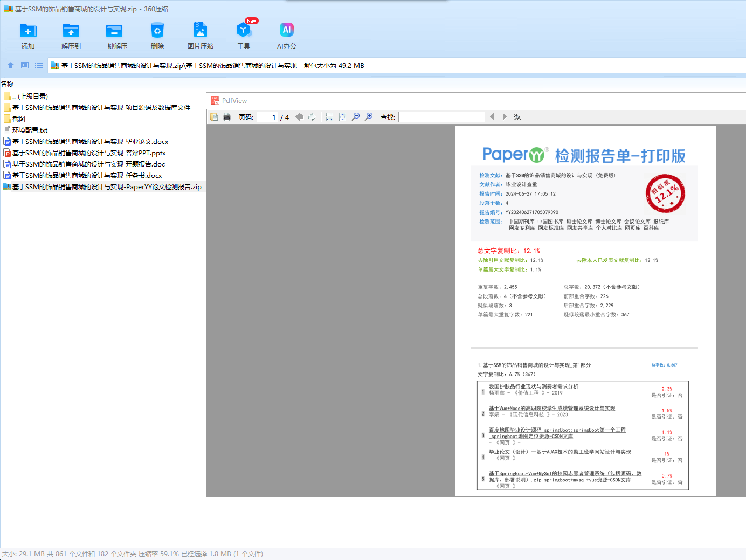Click the fit width icon in PdfView
This screenshot has width=746, height=560.
point(329,117)
